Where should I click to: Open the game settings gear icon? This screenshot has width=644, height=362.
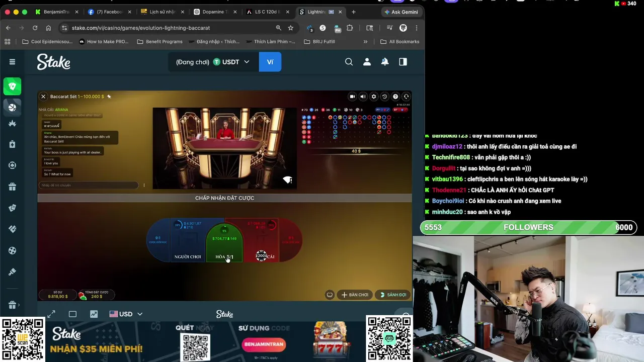pyautogui.click(x=373, y=97)
